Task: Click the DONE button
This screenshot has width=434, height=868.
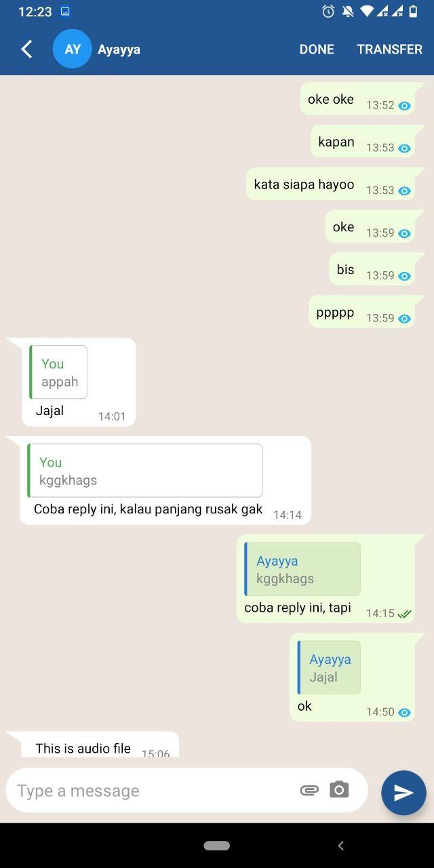Action: (317, 49)
